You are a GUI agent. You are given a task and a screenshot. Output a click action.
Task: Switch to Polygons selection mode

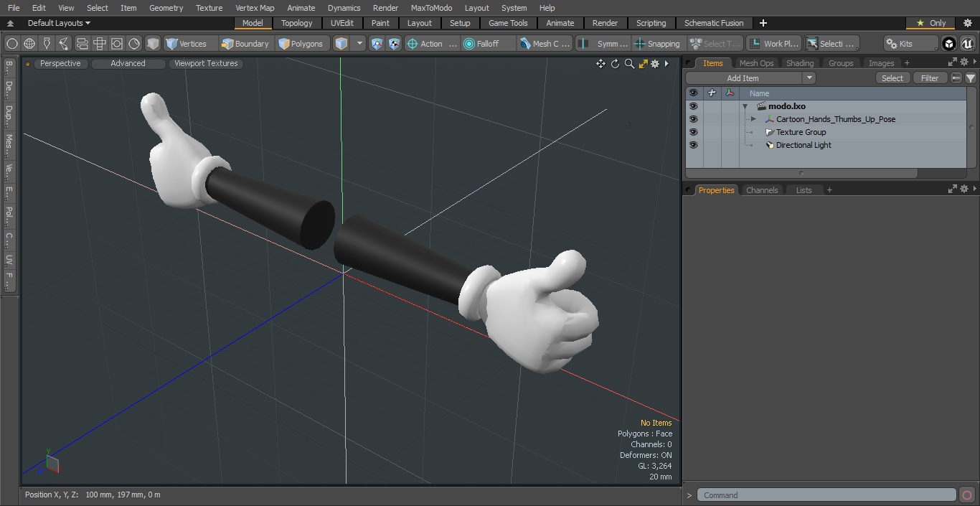pyautogui.click(x=301, y=44)
